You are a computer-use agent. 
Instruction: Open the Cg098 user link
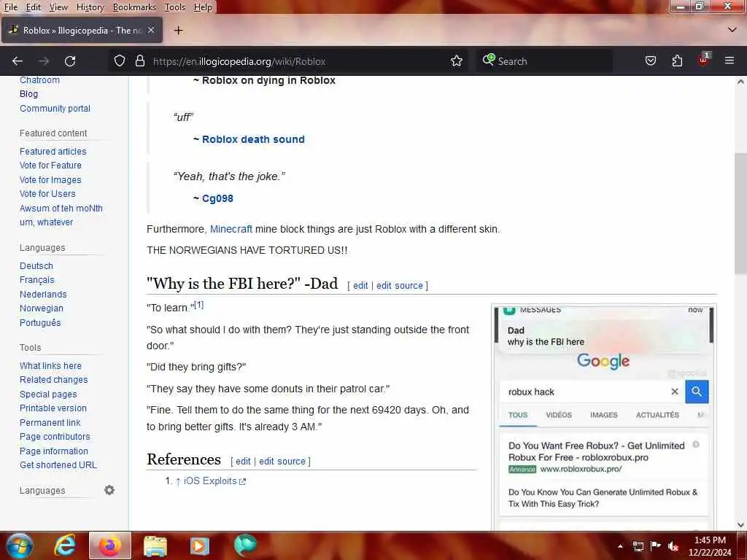[x=217, y=198]
